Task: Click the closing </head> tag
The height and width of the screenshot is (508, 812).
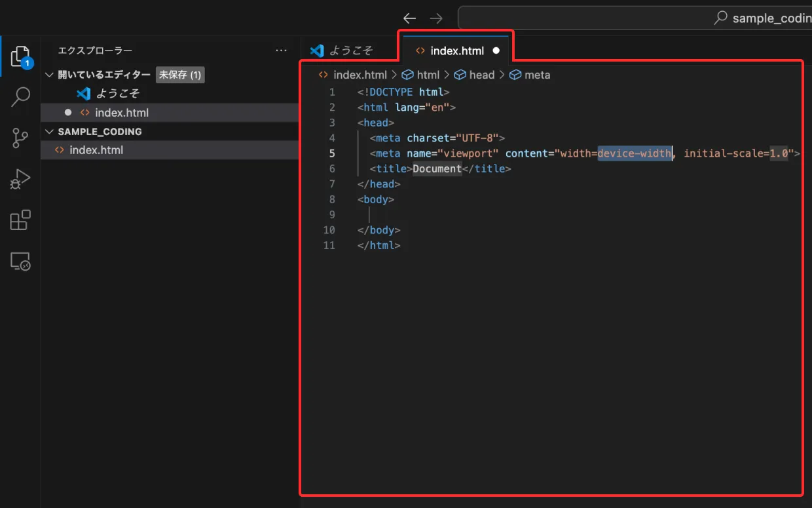Action: click(379, 184)
